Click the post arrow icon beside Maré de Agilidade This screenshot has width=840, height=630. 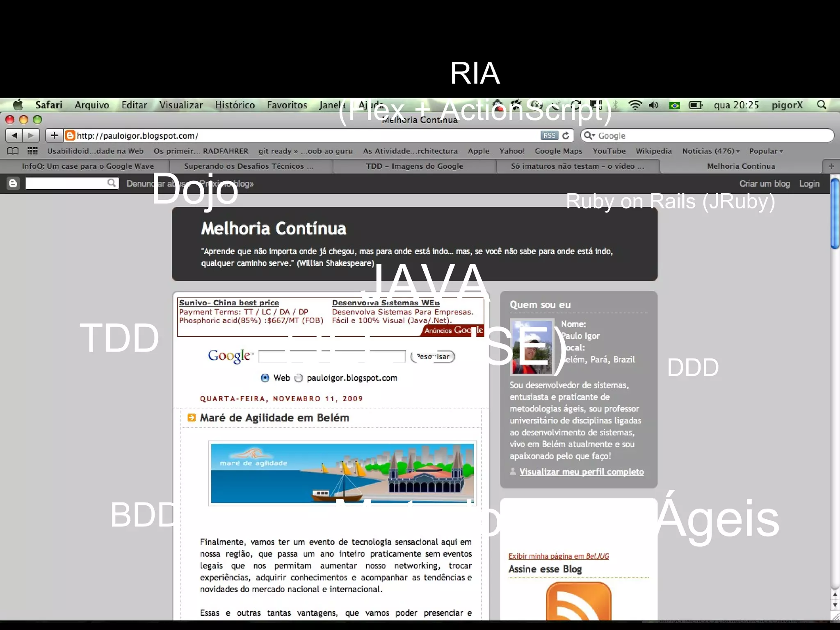click(191, 418)
